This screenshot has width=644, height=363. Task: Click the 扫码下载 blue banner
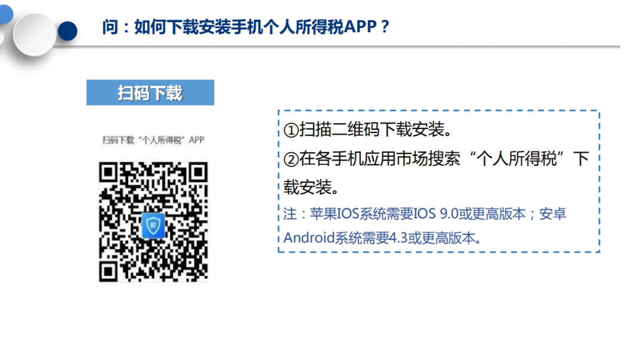150,93
